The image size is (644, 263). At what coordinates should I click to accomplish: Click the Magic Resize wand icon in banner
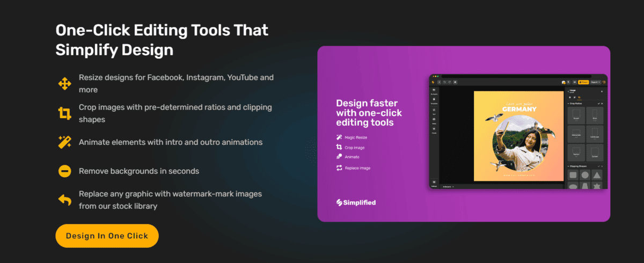[339, 137]
